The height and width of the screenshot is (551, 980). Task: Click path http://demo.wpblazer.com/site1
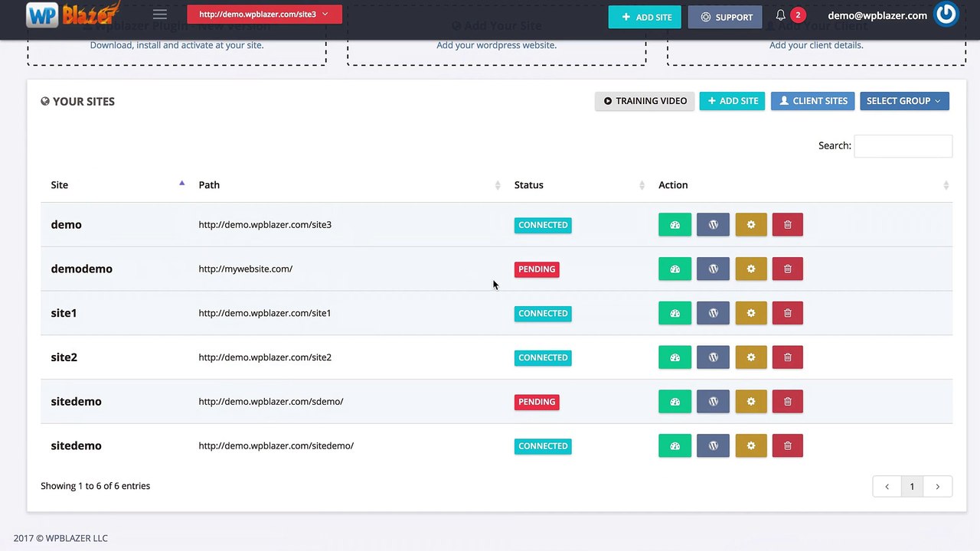(265, 313)
